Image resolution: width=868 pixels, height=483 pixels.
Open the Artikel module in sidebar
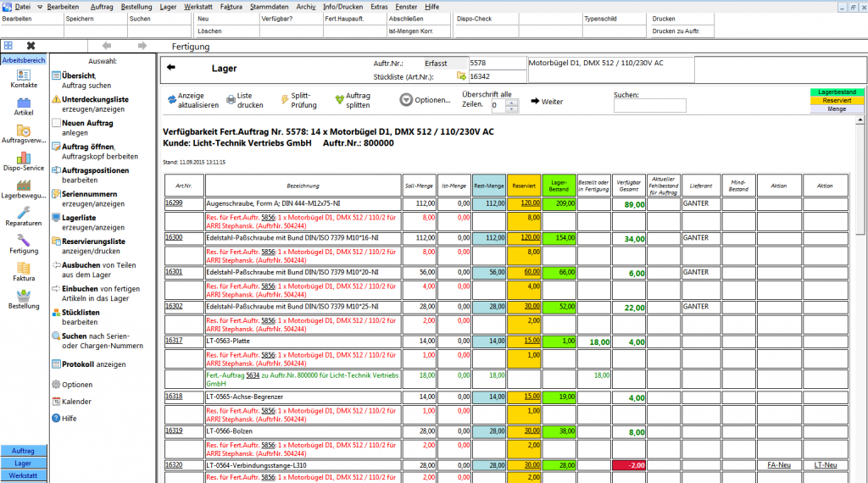click(x=24, y=106)
